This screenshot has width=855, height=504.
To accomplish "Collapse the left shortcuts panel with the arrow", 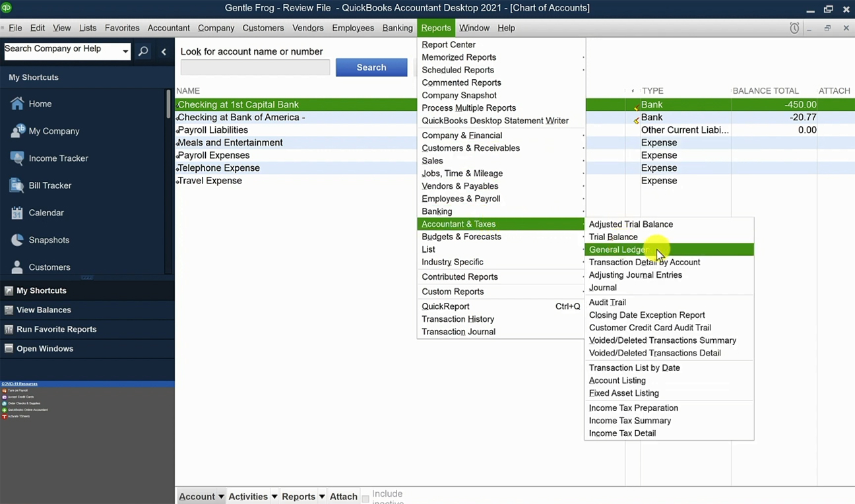I will coord(164,51).
